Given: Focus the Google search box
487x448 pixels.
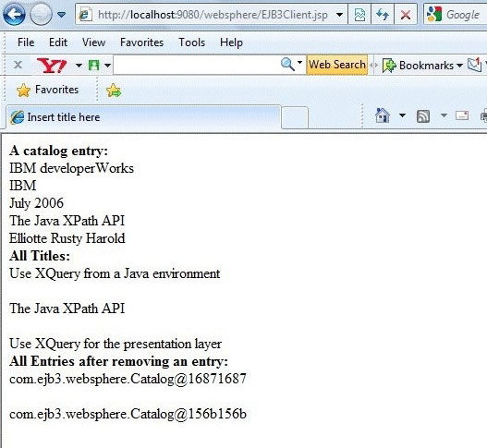Looking at the screenshot, I should (x=463, y=15).
